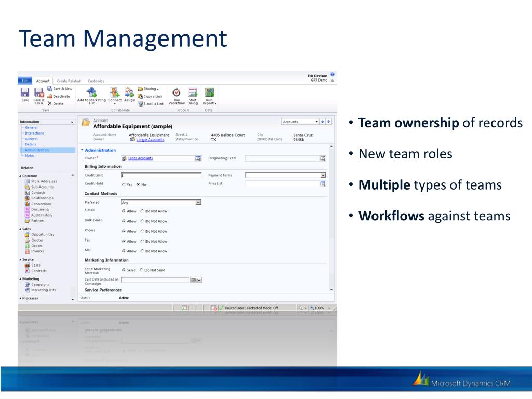This screenshot has width=532, height=399.
Task: Open Marketing Lists item
Action: point(40,290)
